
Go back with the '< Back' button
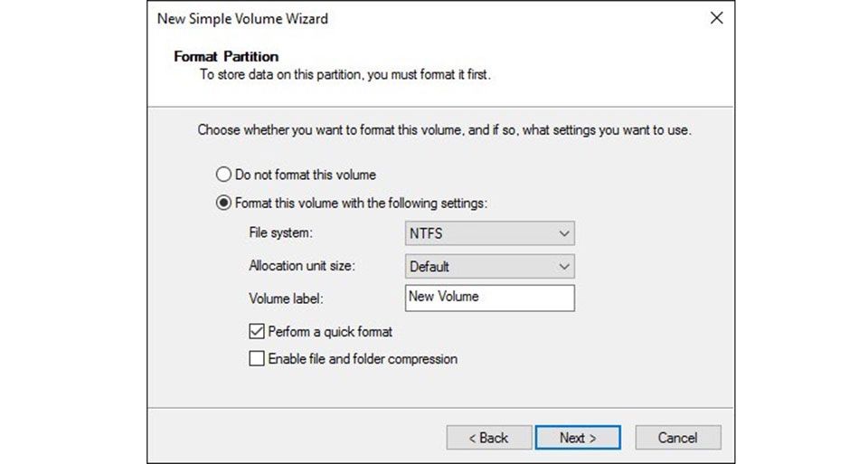click(488, 438)
